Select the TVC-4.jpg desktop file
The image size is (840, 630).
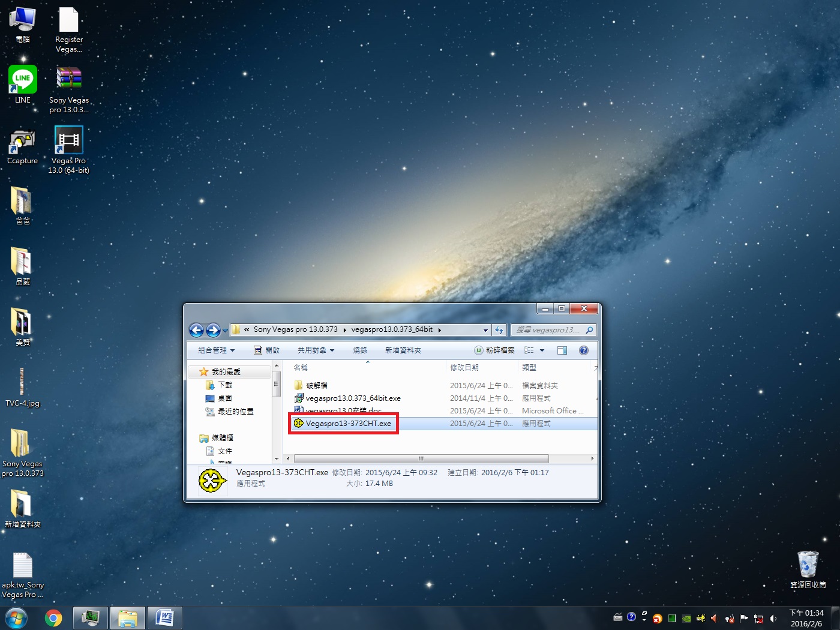[23, 388]
